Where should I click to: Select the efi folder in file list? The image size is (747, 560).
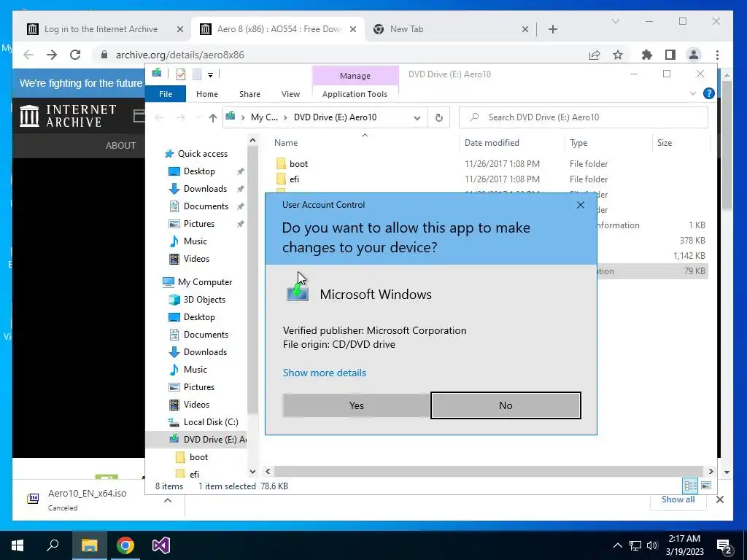tap(294, 179)
